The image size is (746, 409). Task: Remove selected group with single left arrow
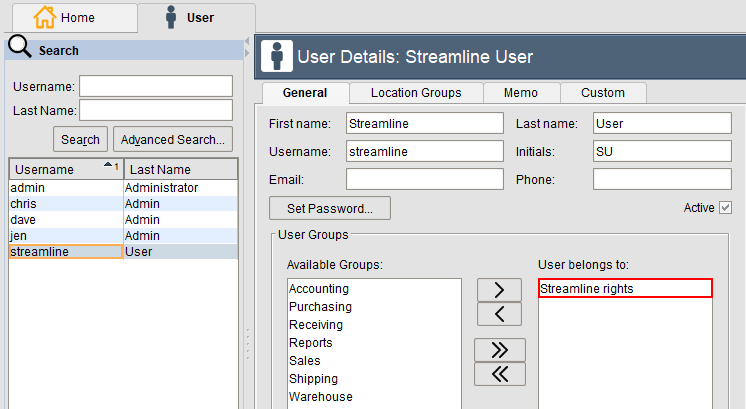tap(499, 314)
